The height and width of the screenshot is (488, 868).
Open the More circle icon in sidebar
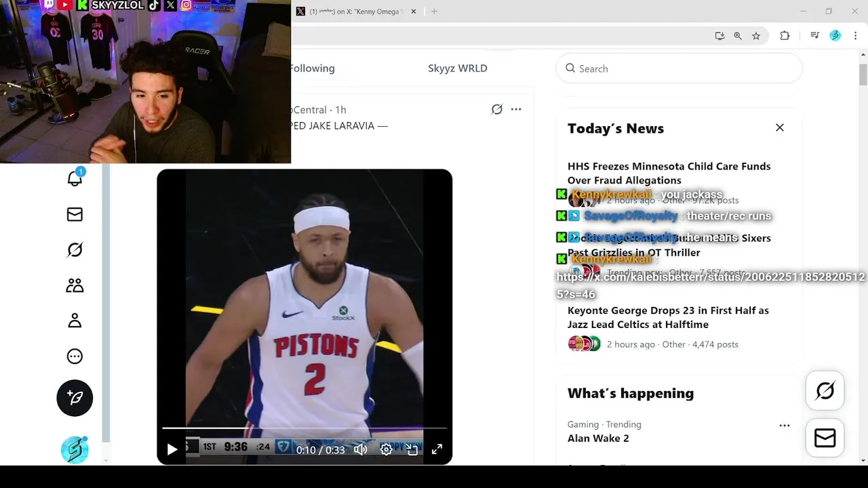pos(75,357)
